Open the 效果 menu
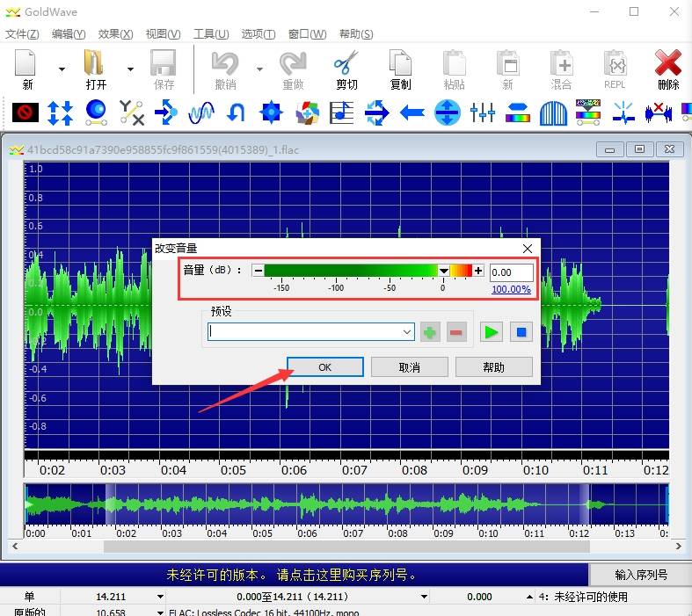This screenshot has height=616, width=692. (x=115, y=34)
